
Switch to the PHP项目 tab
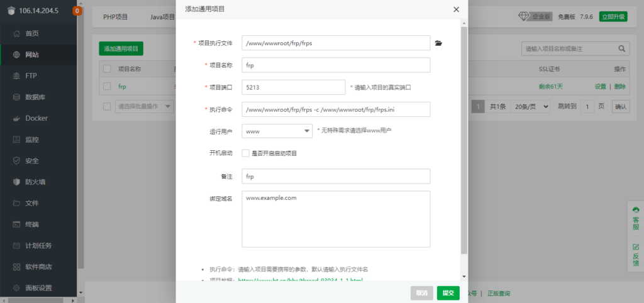[116, 17]
